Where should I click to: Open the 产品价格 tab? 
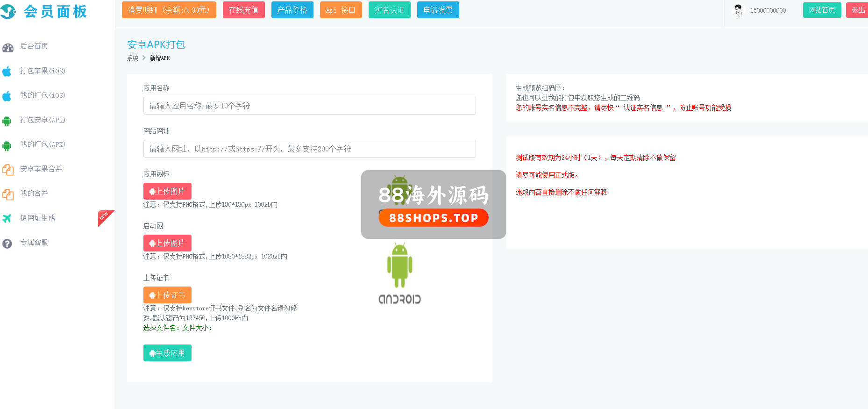pos(292,10)
